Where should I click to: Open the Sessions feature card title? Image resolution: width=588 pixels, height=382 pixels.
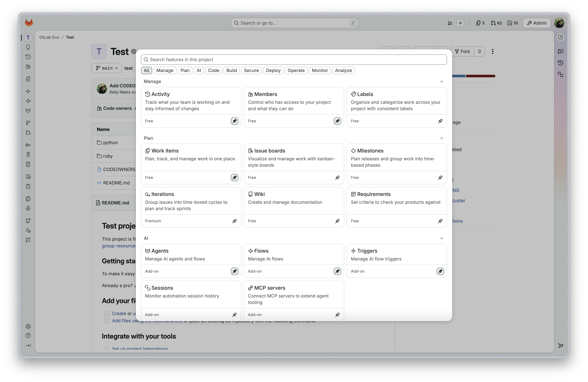pyautogui.click(x=162, y=288)
